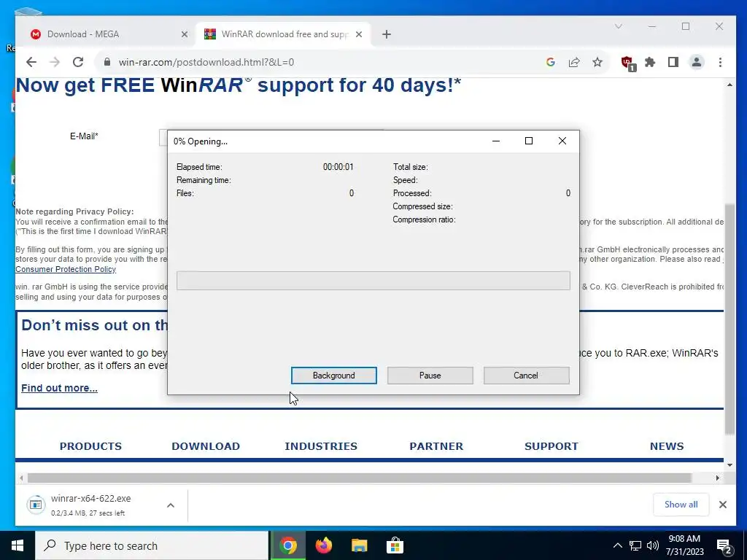This screenshot has width=747, height=560.
Task: Follow the Find out more... link
Action: (x=60, y=388)
